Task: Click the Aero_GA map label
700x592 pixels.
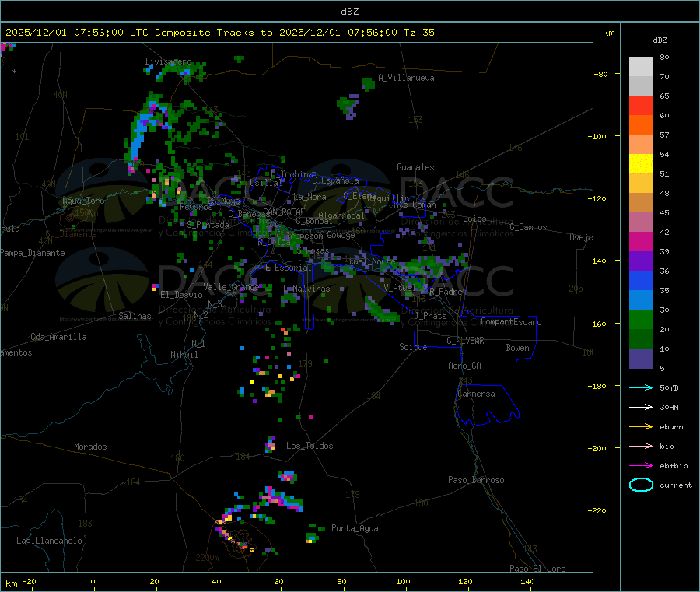Action: click(465, 366)
